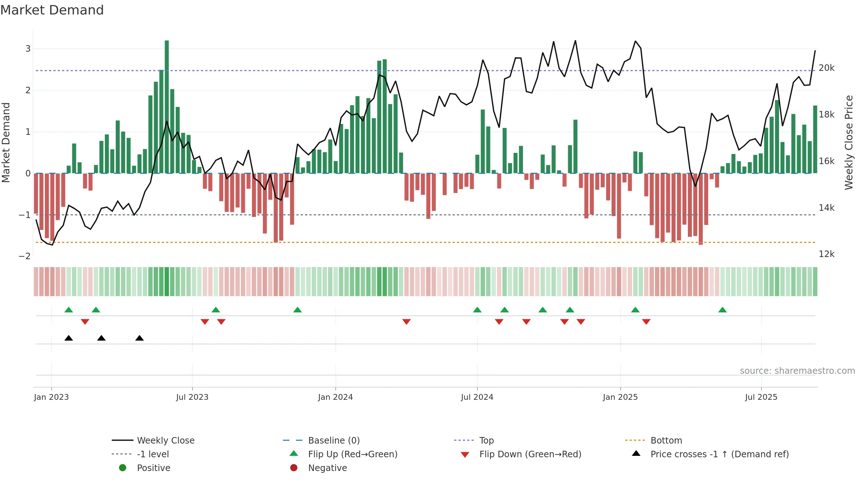Click green flip-up marker at July 2024
The width and height of the screenshot is (868, 488).
point(477,310)
